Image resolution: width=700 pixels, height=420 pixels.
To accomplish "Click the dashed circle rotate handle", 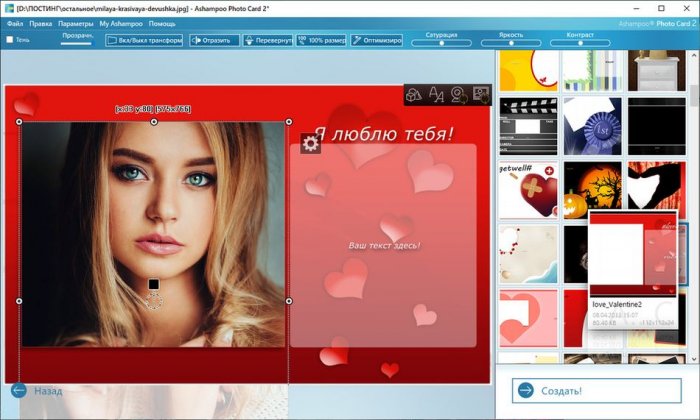I will pos(154,301).
